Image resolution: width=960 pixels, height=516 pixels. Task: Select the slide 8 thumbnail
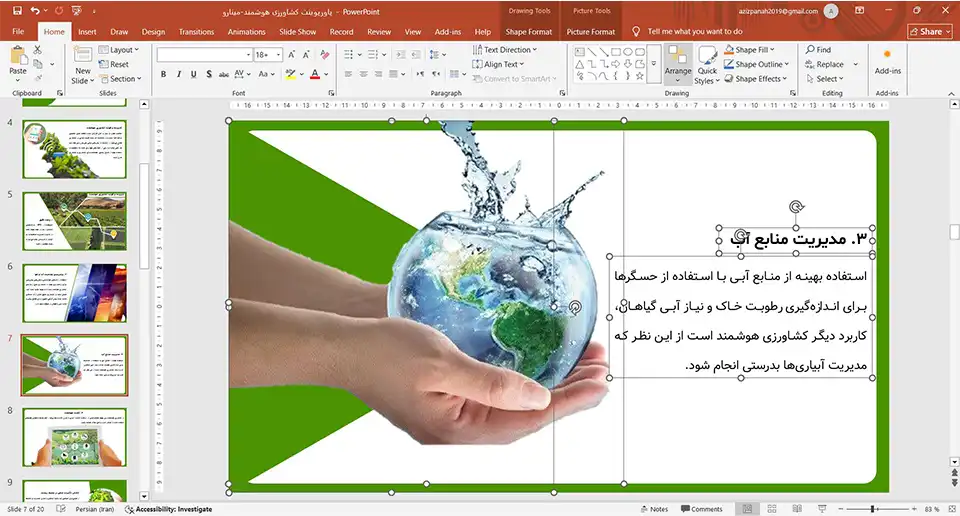75,438
